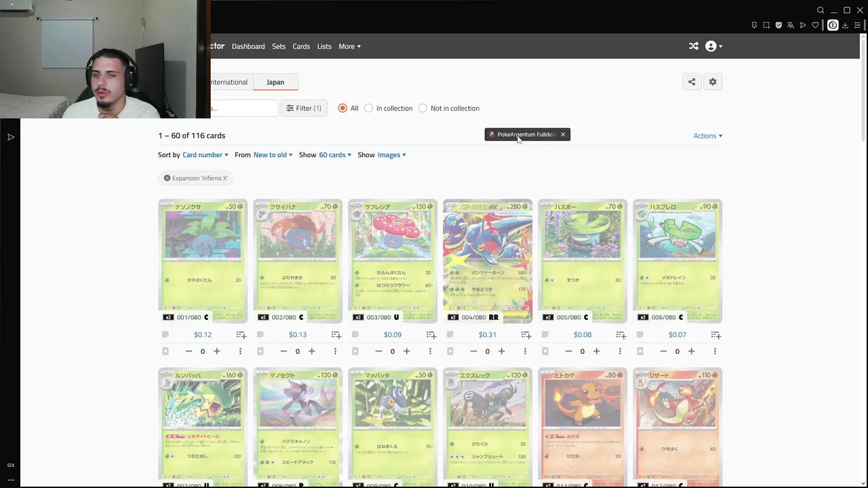Decrease quantity for card 003/080
The width and height of the screenshot is (868, 488).
(x=378, y=351)
